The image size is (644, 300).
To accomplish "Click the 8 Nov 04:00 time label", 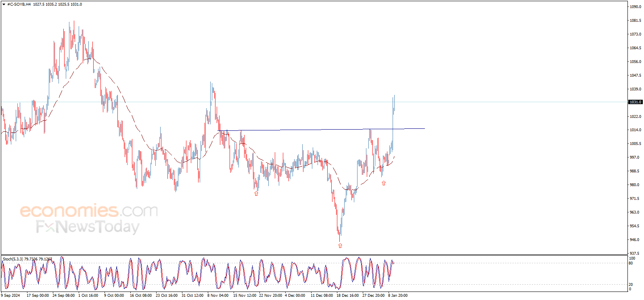I will (218, 296).
